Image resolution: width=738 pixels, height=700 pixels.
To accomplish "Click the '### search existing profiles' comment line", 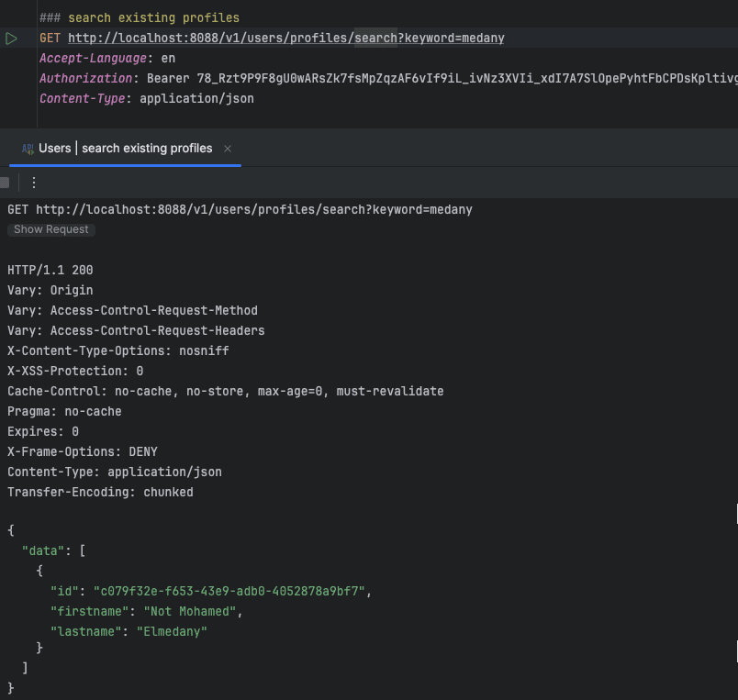I will 140,17.
